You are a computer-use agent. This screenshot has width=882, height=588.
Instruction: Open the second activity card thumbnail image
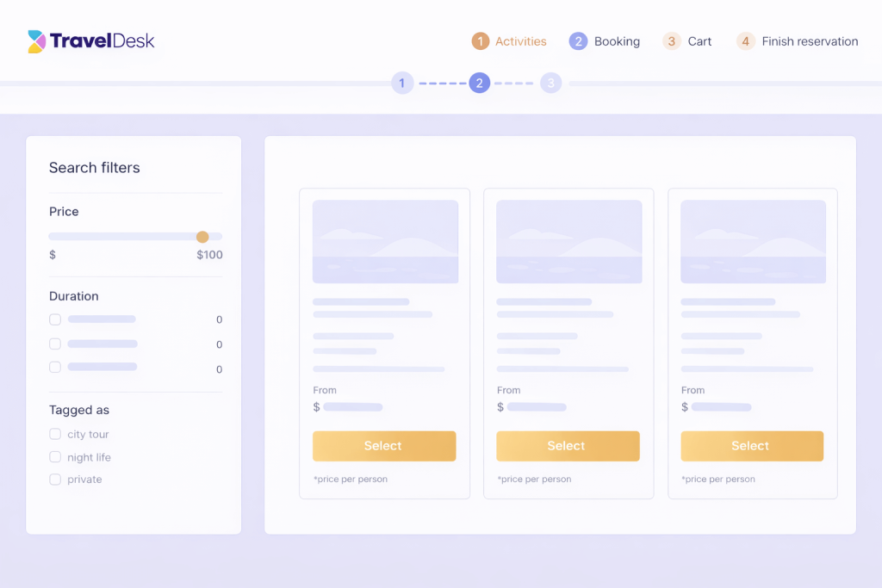pos(568,242)
